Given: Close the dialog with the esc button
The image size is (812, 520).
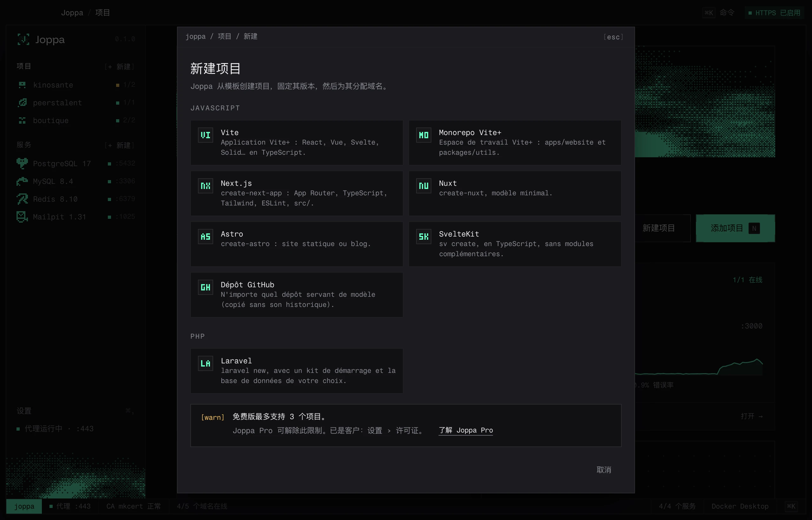Looking at the screenshot, I should tap(613, 37).
